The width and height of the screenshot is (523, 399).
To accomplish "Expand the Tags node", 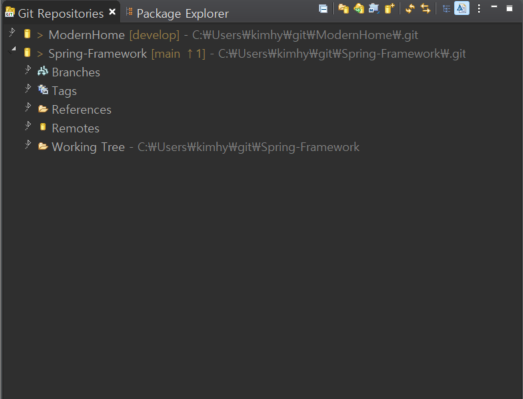I will (x=28, y=89).
